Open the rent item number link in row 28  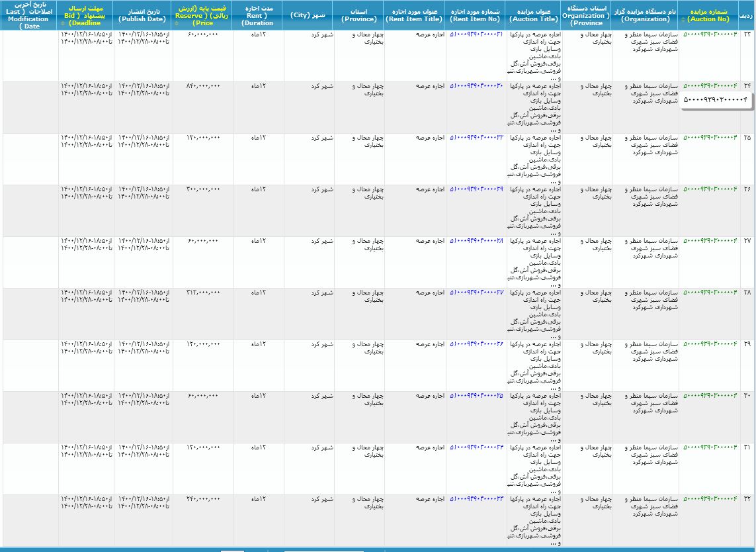pos(476,292)
